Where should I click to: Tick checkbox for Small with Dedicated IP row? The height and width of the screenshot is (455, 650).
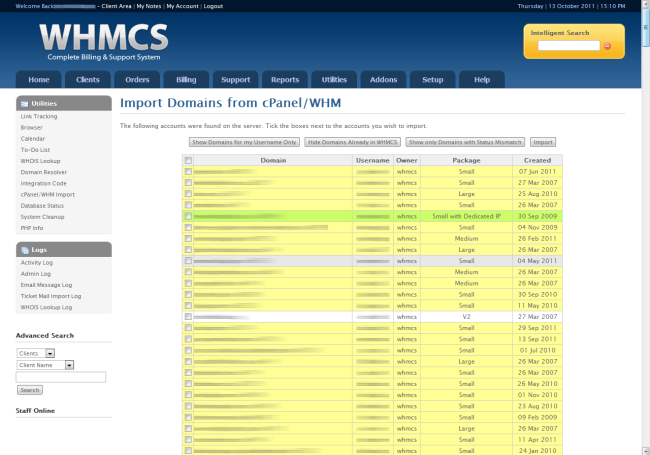(x=188, y=216)
